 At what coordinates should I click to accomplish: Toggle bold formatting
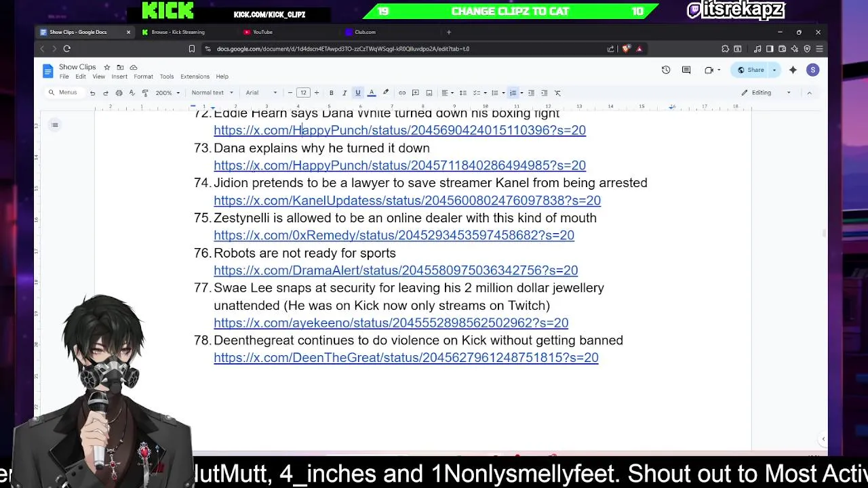coord(331,93)
